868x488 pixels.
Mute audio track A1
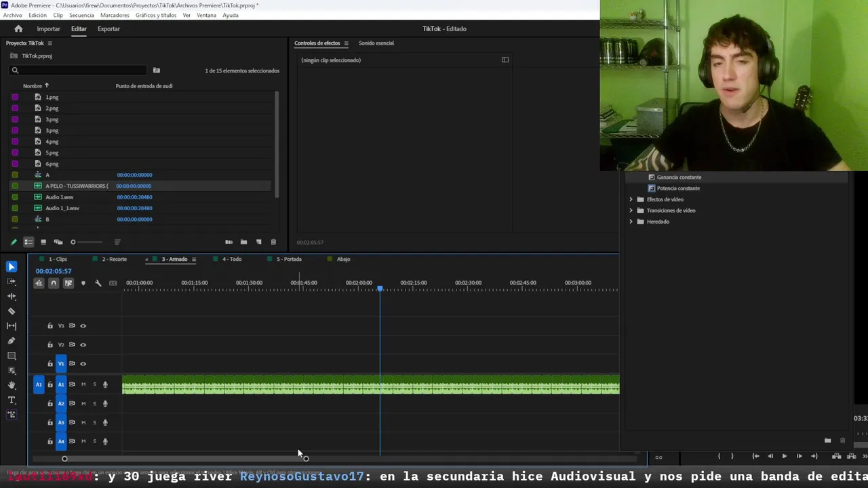(x=83, y=385)
